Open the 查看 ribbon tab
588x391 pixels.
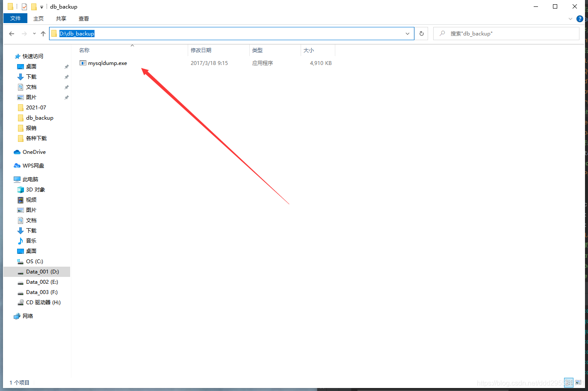[x=84, y=18]
